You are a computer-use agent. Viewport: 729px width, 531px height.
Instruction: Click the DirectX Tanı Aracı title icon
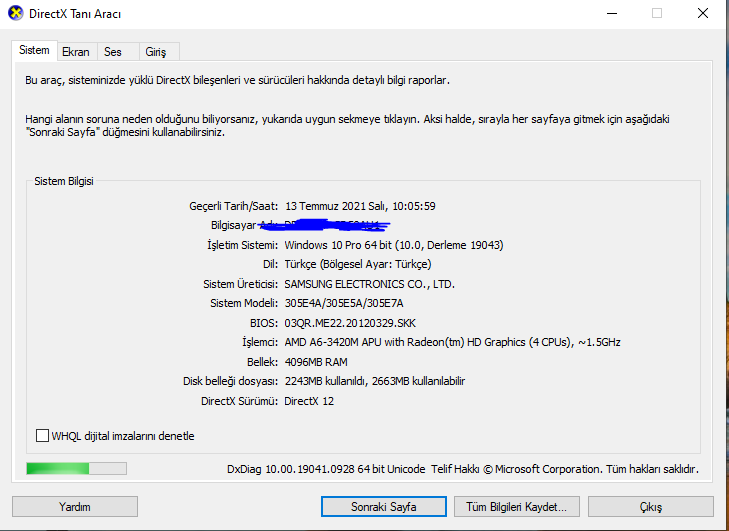coord(15,13)
